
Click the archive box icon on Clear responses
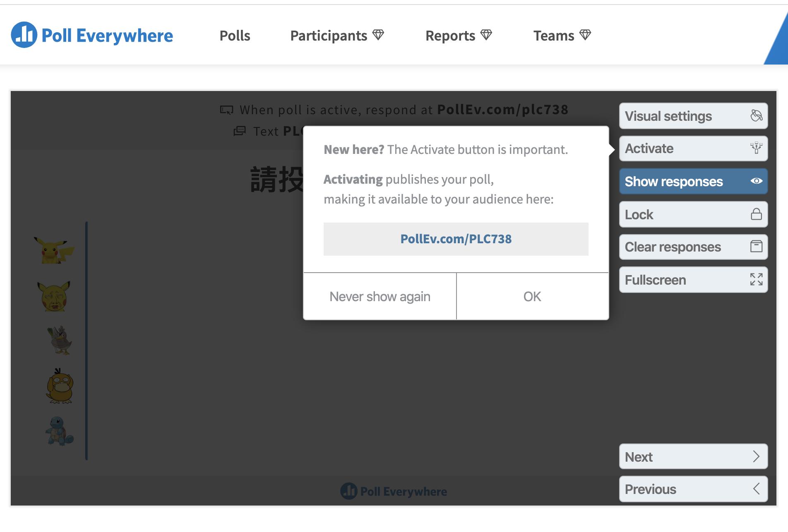756,246
